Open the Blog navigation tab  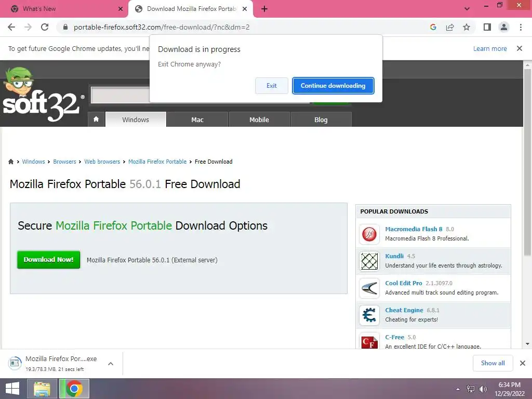[x=321, y=119]
